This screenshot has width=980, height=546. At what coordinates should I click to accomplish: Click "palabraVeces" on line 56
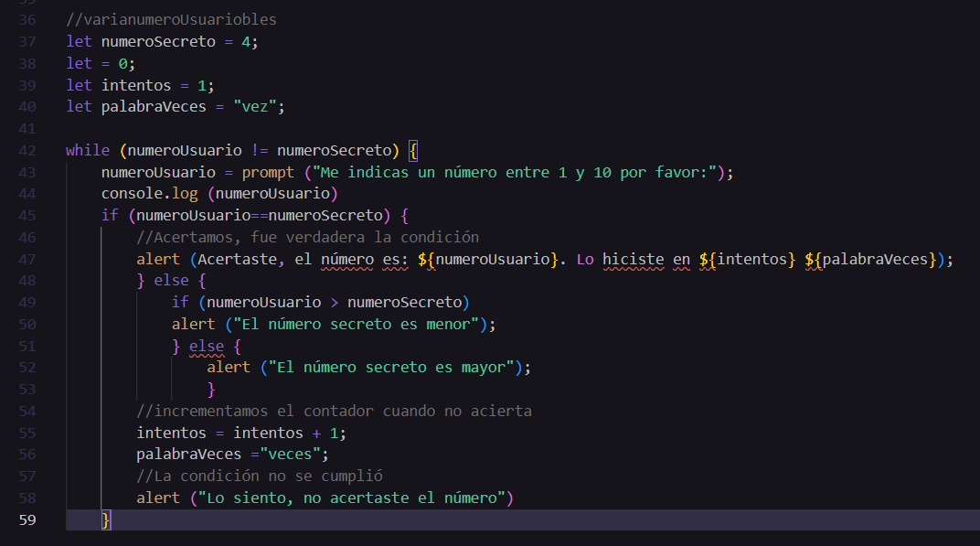pos(188,455)
